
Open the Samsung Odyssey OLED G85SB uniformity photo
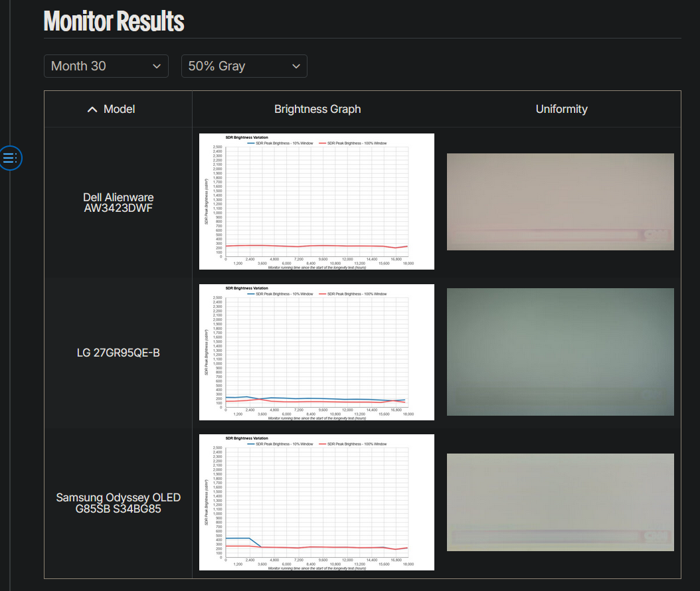(x=561, y=502)
